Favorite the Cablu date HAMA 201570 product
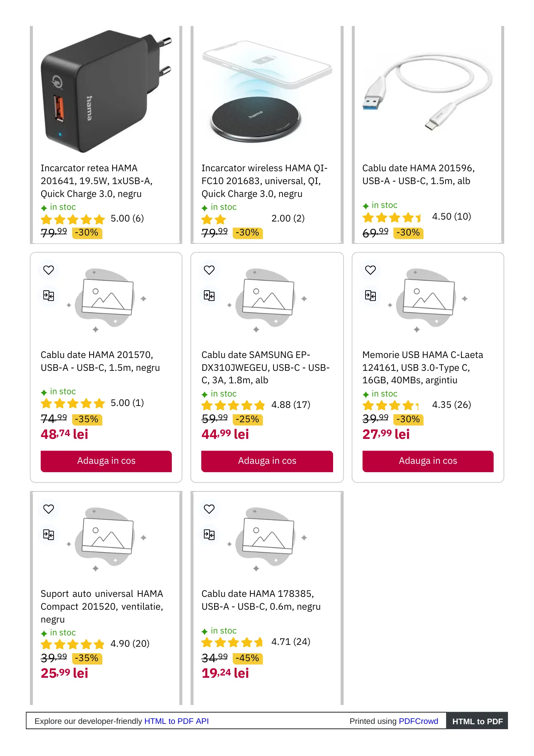Image resolution: width=534 pixels, height=756 pixels. click(x=49, y=270)
